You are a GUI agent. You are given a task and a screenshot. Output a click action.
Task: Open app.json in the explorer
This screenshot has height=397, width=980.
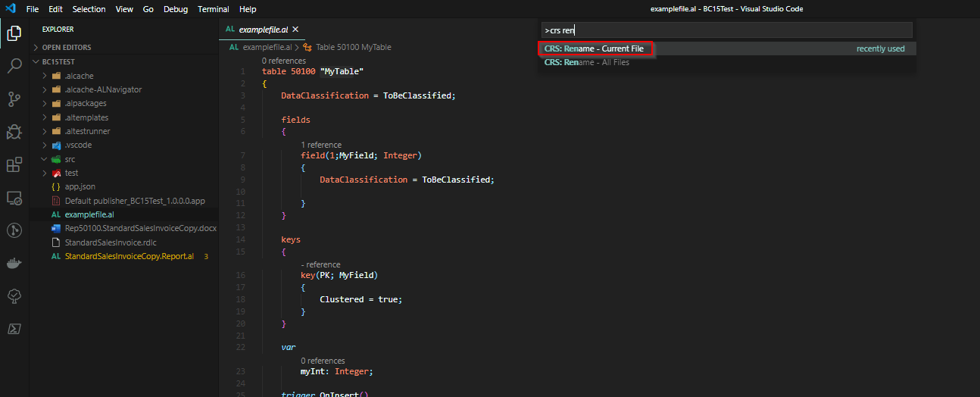[80, 186]
